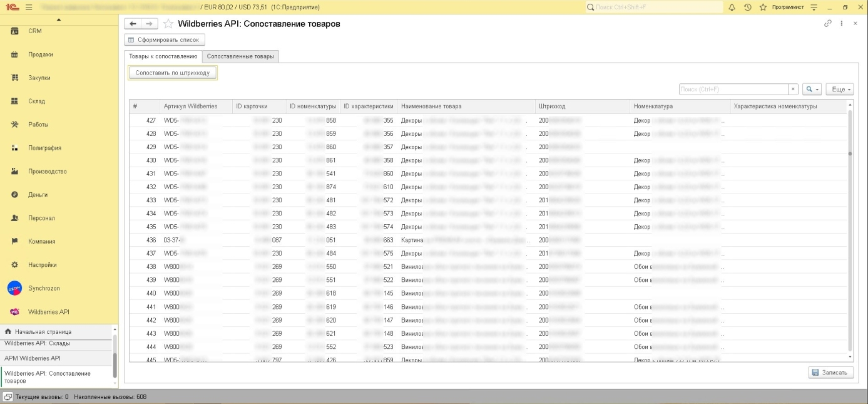Open the Производство section
Image resolution: width=868 pixels, height=404 pixels.
[48, 172]
